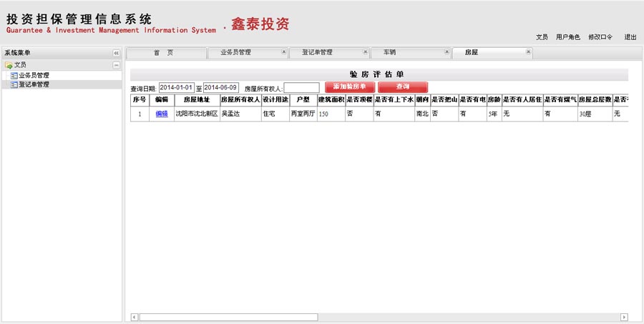Close the 登记单管理 tab
This screenshot has width=644, height=324.
coord(365,52)
